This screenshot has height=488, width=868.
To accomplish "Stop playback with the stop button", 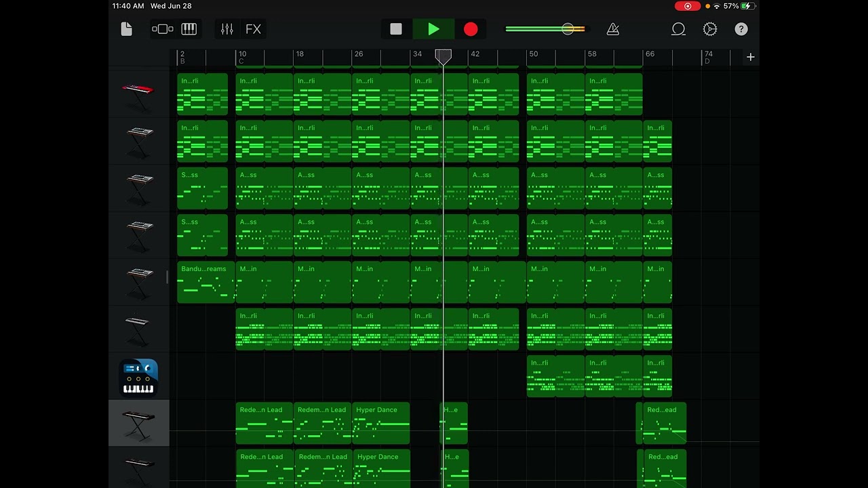I will (x=396, y=29).
